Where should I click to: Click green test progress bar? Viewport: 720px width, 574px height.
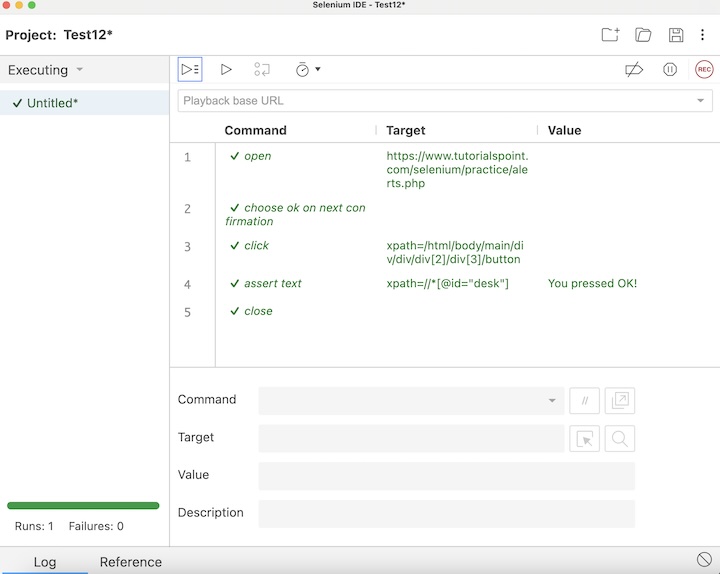coord(83,506)
